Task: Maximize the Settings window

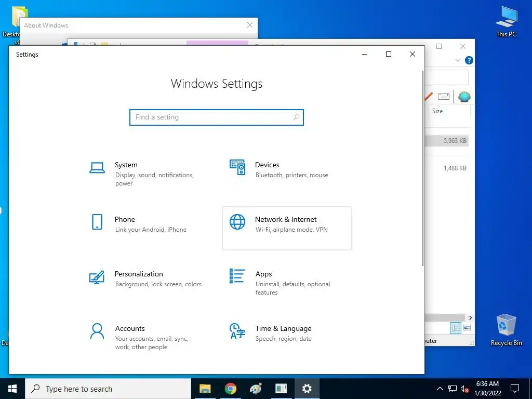Action: pyautogui.click(x=389, y=54)
